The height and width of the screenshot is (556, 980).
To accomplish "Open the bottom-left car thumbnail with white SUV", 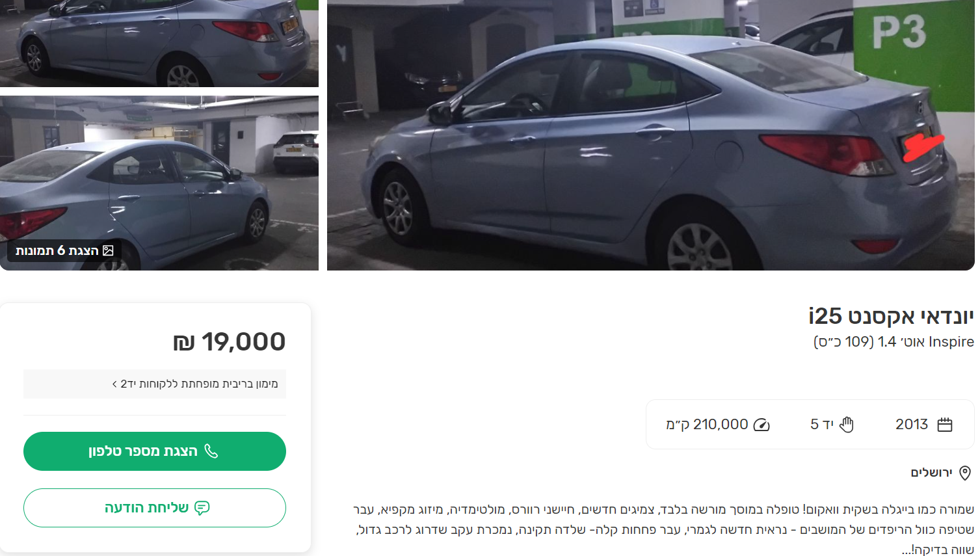I will 159,183.
